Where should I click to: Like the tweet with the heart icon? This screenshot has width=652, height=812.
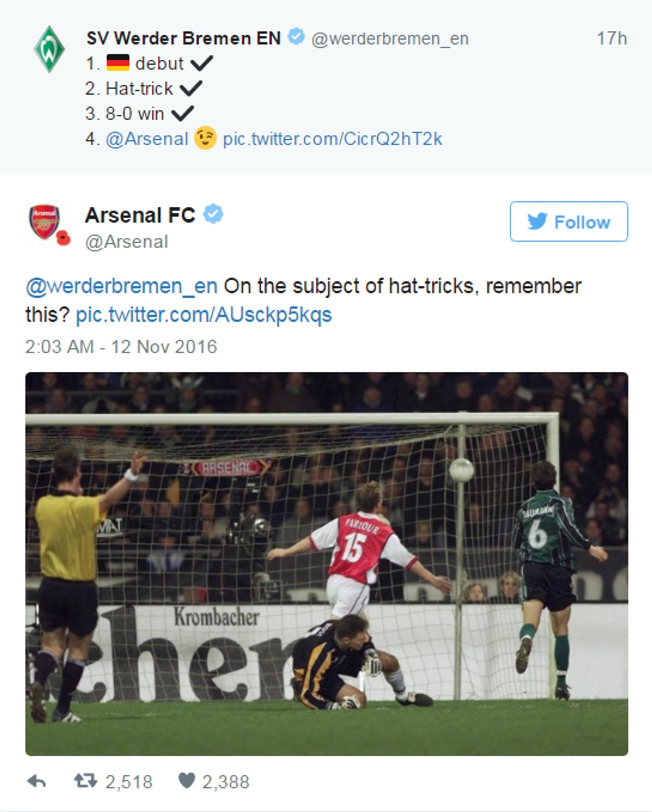click(187, 781)
